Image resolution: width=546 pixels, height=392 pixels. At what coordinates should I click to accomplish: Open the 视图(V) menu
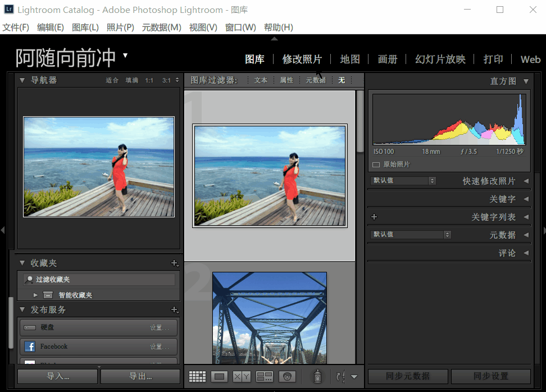203,28
